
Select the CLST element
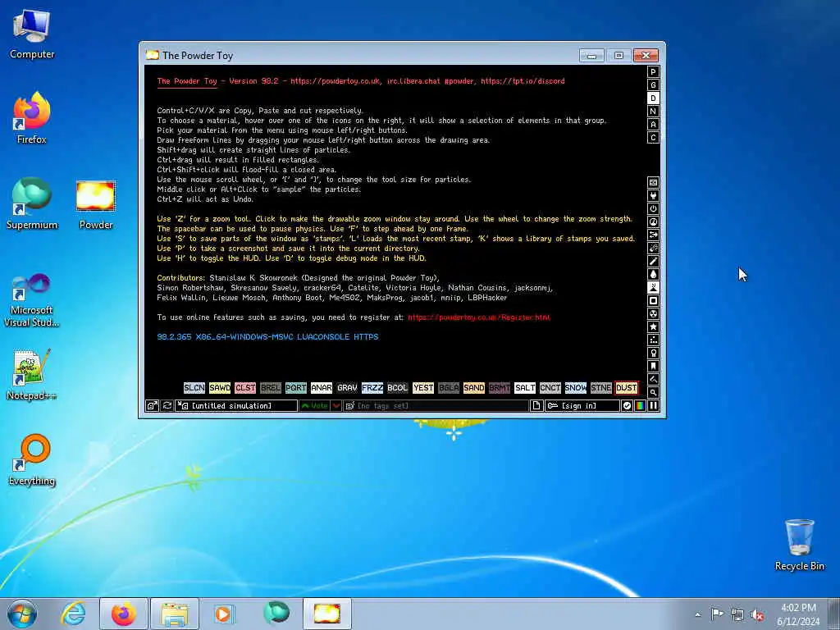click(244, 388)
